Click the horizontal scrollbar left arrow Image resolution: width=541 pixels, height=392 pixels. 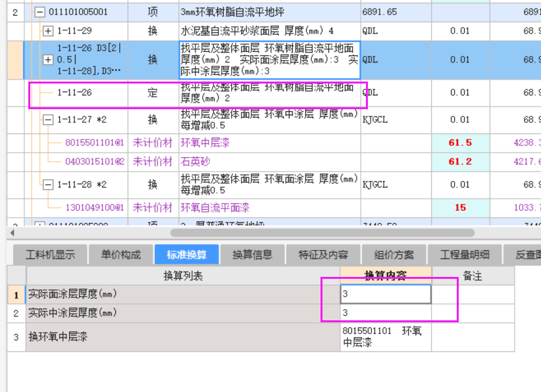pyautogui.click(x=13, y=233)
